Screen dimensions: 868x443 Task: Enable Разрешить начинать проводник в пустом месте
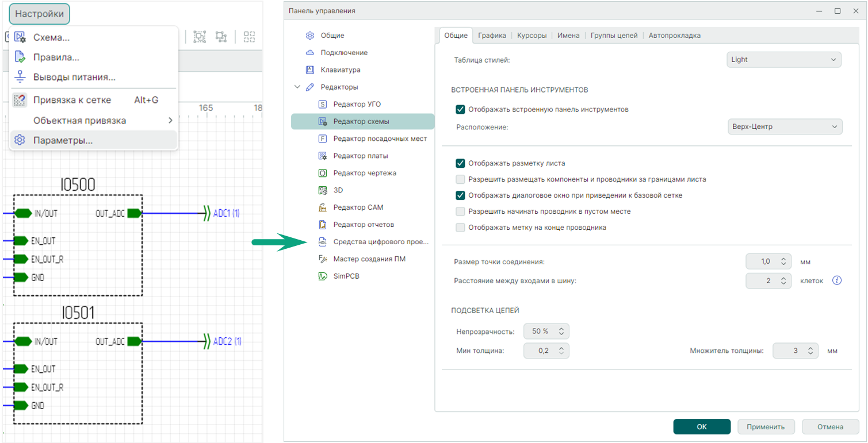point(460,211)
